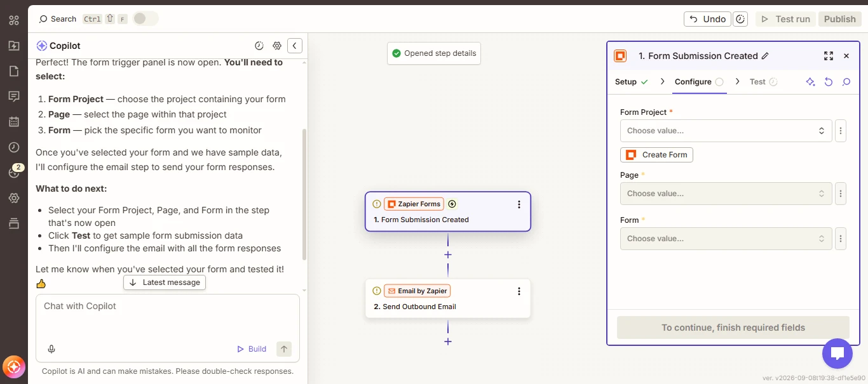This screenshot has height=384, width=868.
Task: Open the chat comments icon in sidebar
Action: pos(14,96)
